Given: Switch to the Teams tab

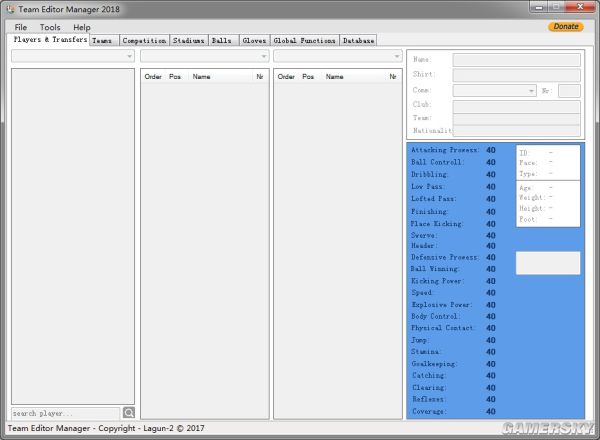Looking at the screenshot, I should (104, 40).
